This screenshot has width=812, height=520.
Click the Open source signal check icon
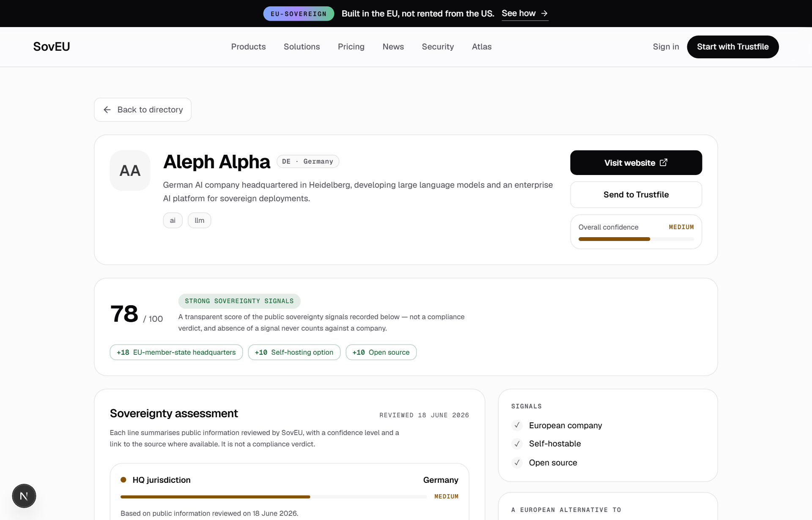click(x=517, y=463)
